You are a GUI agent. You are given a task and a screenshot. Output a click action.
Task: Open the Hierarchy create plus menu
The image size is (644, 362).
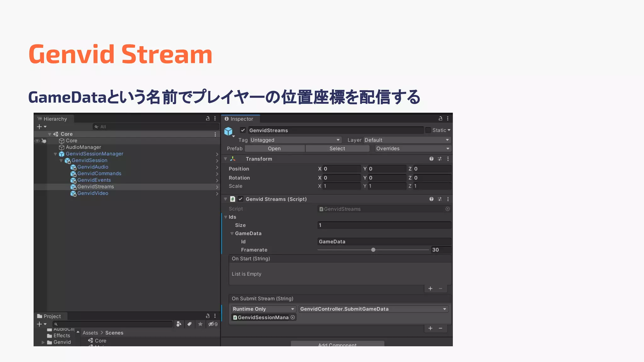point(41,127)
